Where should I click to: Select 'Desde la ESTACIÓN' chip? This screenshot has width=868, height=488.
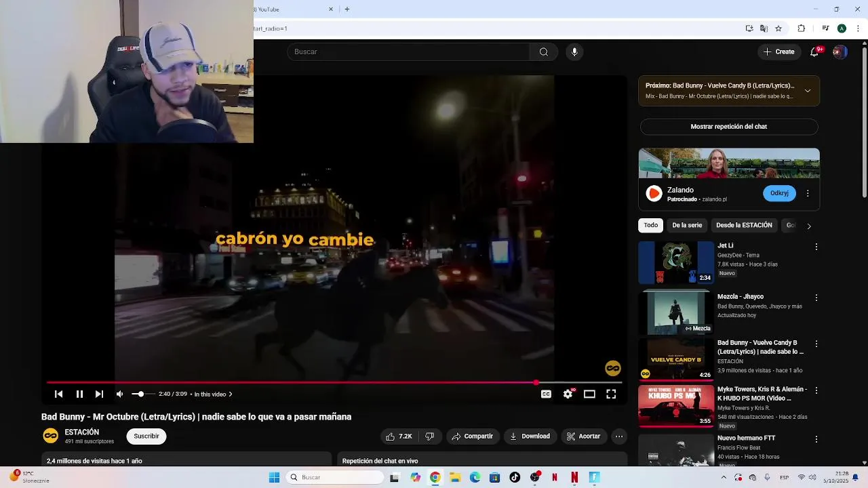pos(744,225)
